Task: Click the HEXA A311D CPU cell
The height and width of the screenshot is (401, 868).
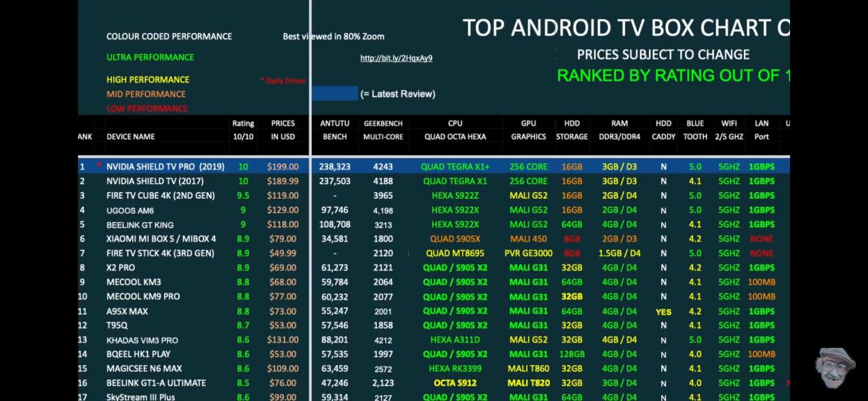Action: pos(455,340)
